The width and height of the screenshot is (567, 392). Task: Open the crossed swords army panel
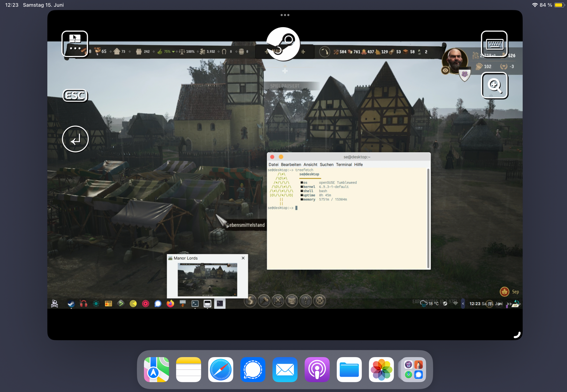click(x=278, y=301)
